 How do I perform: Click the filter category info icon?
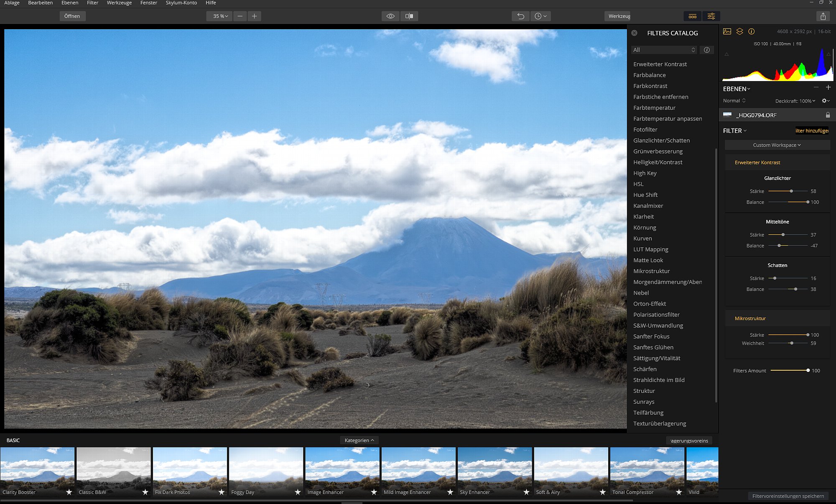707,50
